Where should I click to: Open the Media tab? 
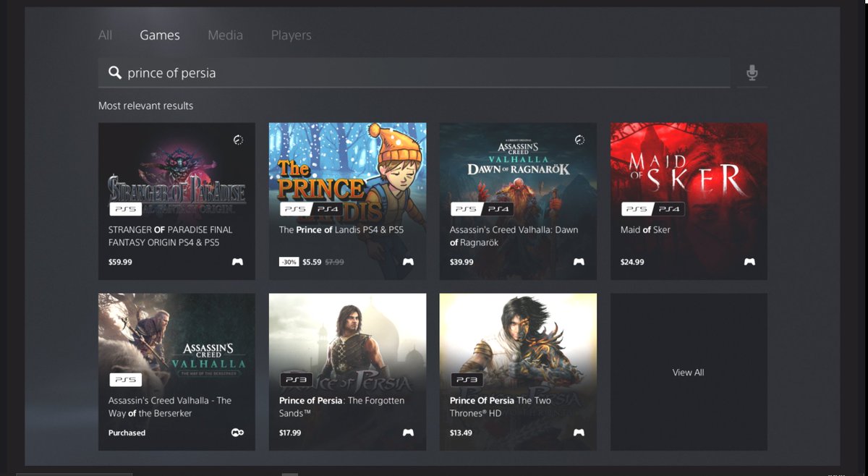(x=225, y=35)
